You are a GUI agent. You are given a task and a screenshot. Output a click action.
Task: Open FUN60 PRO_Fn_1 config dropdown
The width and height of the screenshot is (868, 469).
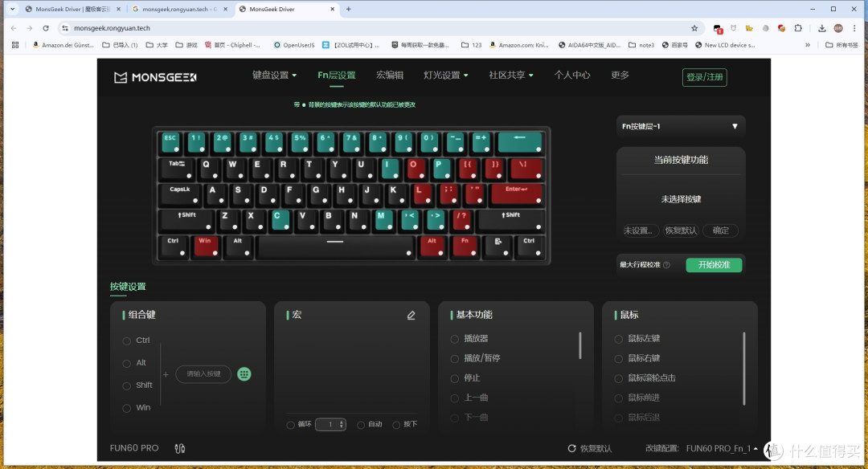point(722,449)
